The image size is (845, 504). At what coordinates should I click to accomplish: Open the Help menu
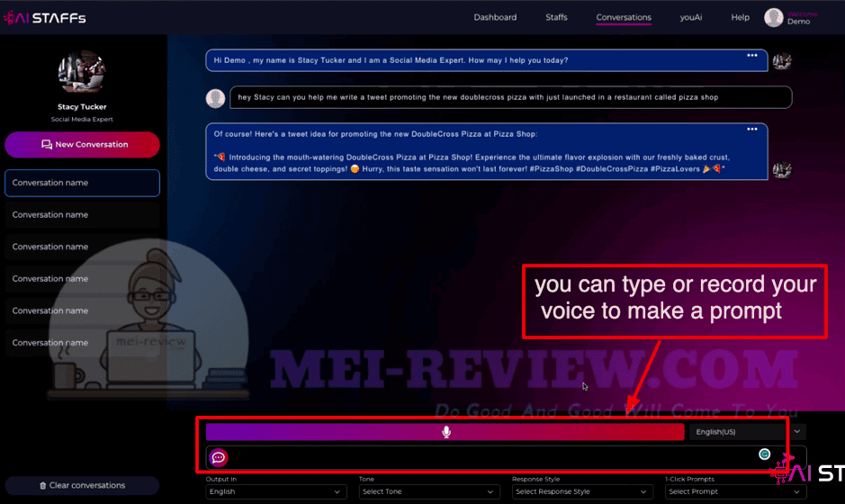coord(740,17)
